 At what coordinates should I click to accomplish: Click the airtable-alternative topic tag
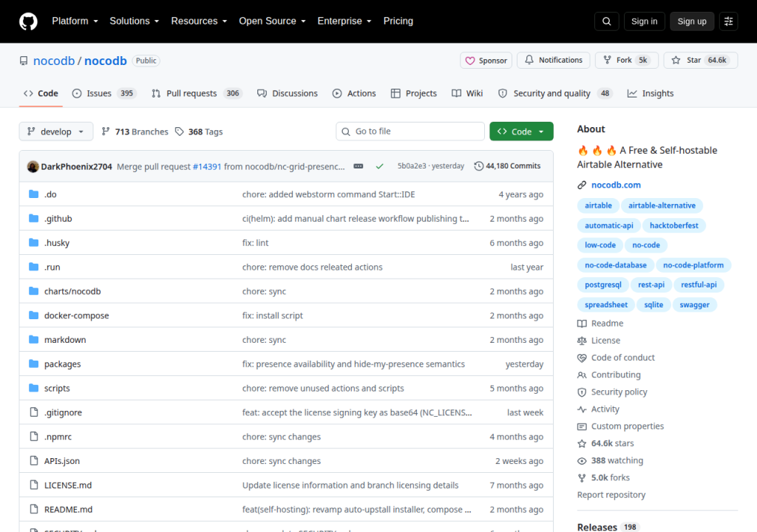(x=662, y=205)
